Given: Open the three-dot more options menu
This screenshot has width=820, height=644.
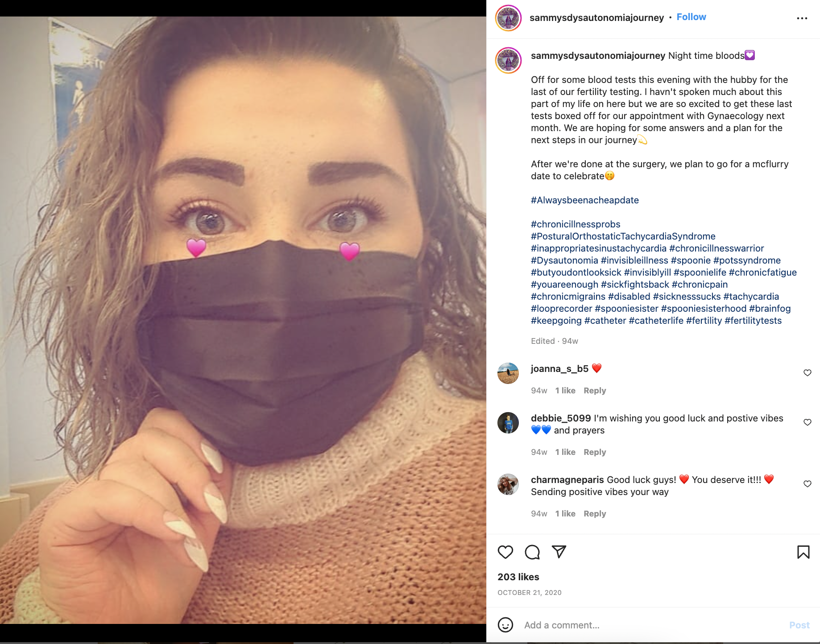Looking at the screenshot, I should click(x=802, y=18).
